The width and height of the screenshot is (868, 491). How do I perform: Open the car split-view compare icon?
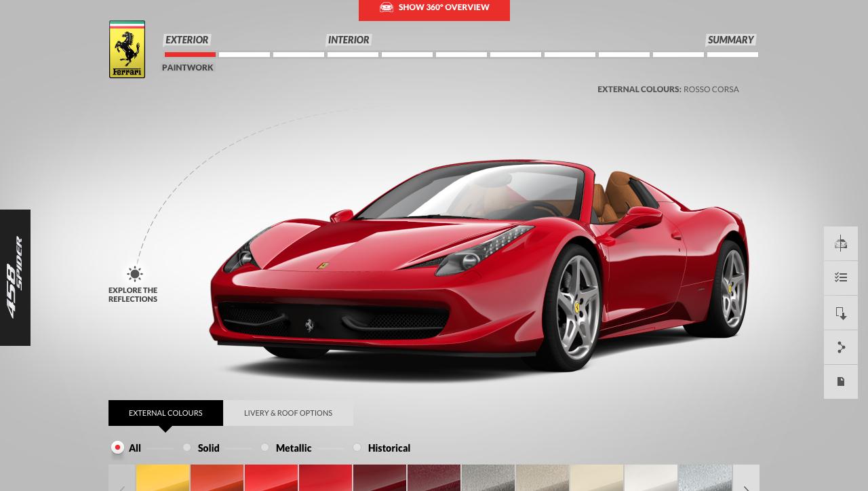click(841, 243)
